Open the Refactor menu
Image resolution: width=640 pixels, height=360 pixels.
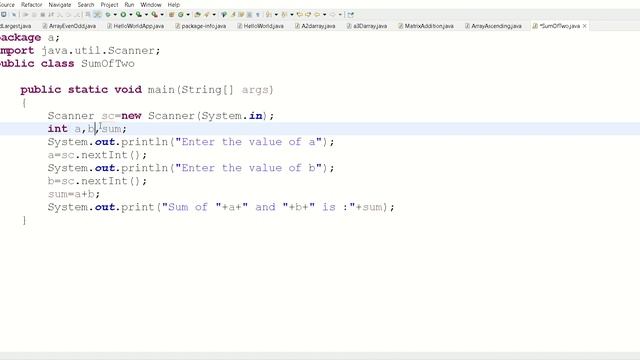coord(31,4)
